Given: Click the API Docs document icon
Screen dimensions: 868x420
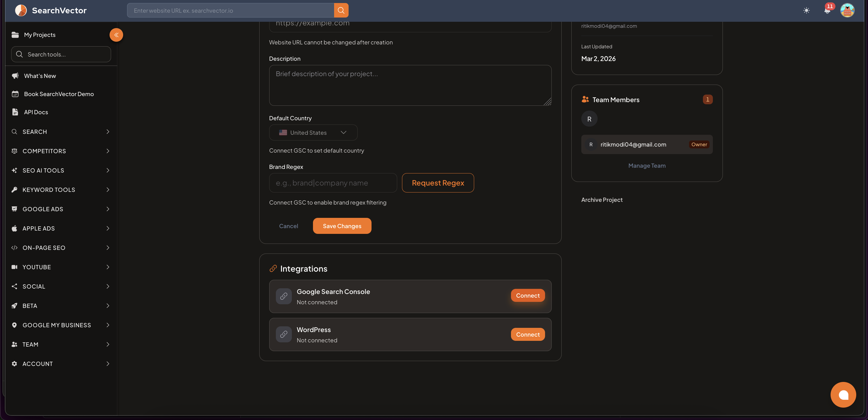Looking at the screenshot, I should coord(15,112).
